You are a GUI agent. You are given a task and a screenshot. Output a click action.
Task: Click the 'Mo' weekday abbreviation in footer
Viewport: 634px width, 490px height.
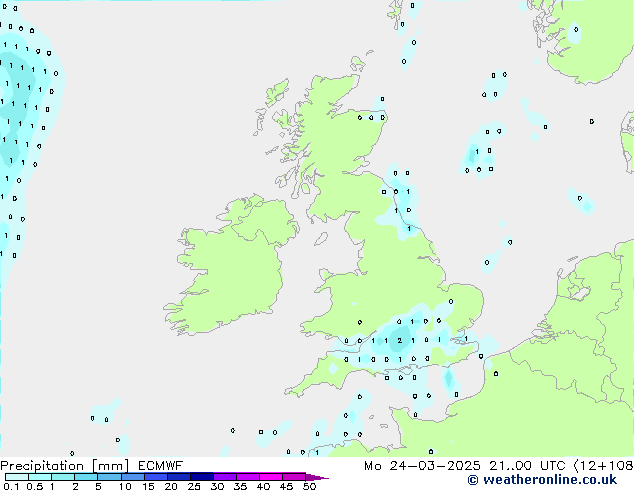[x=372, y=466]
